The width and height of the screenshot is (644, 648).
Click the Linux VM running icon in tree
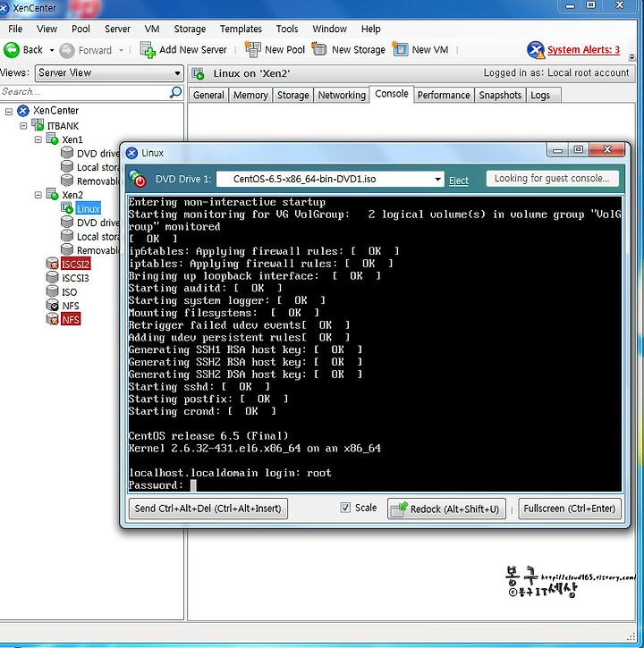click(67, 208)
